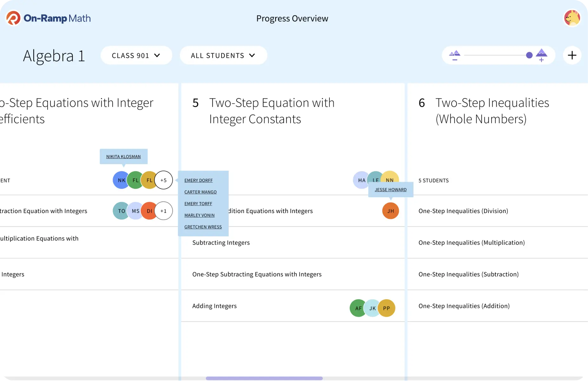Select Gretchen Wress from the student list

[203, 227]
